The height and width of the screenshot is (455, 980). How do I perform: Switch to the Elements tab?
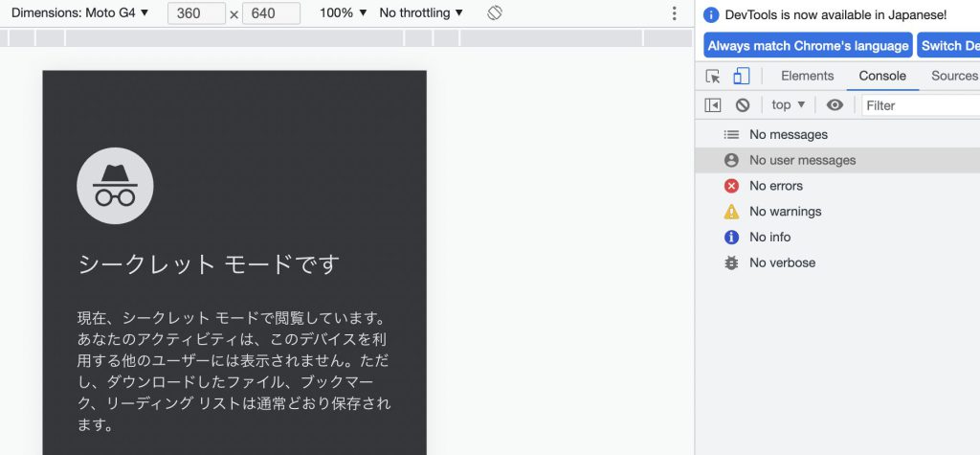[x=808, y=76]
